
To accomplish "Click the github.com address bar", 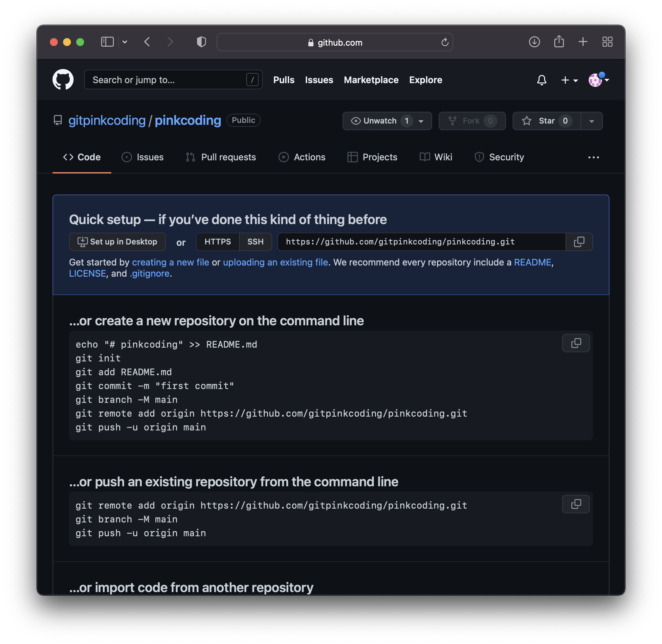I will [335, 42].
